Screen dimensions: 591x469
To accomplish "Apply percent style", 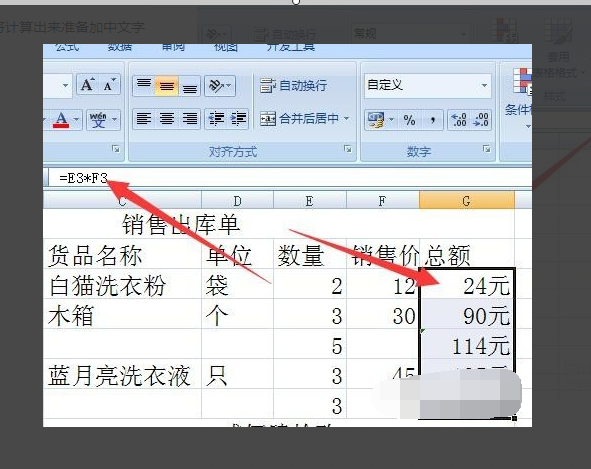I will (409, 120).
